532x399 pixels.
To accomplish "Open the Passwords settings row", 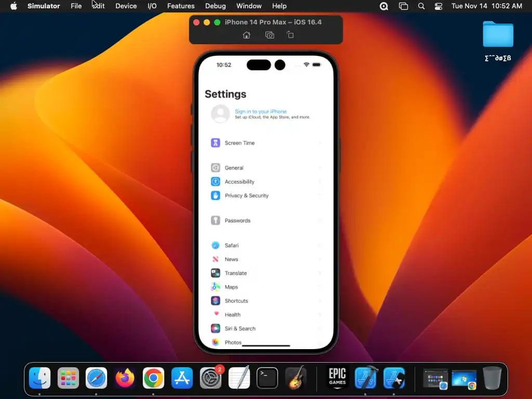I will pyautogui.click(x=266, y=220).
